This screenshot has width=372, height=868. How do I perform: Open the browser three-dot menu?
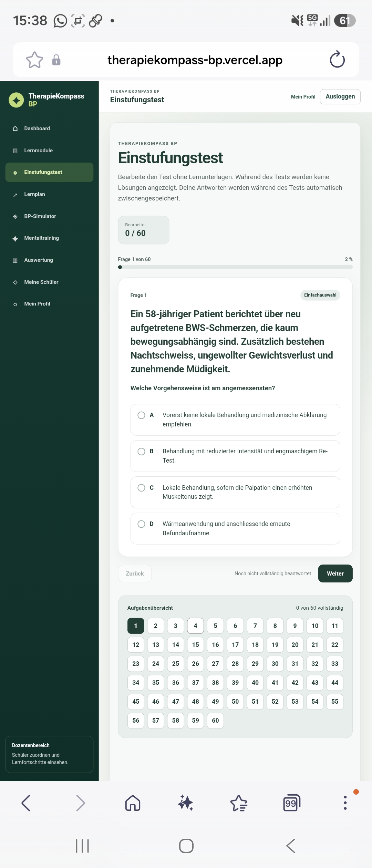pos(345,803)
